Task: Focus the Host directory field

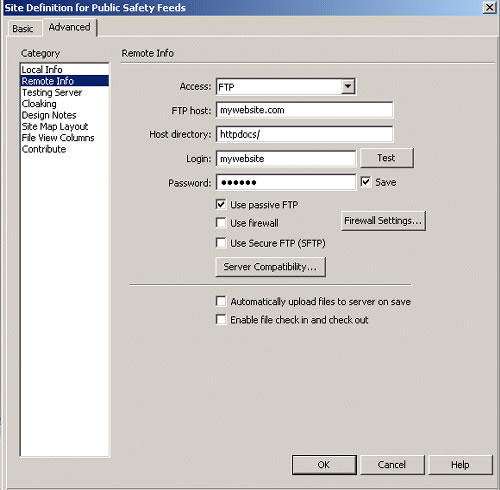Action: pyautogui.click(x=304, y=134)
